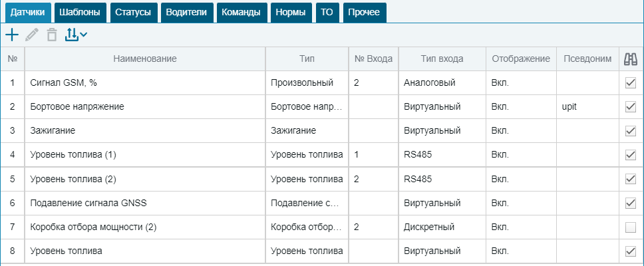
Task: Open the Водители tab
Action: (186, 13)
